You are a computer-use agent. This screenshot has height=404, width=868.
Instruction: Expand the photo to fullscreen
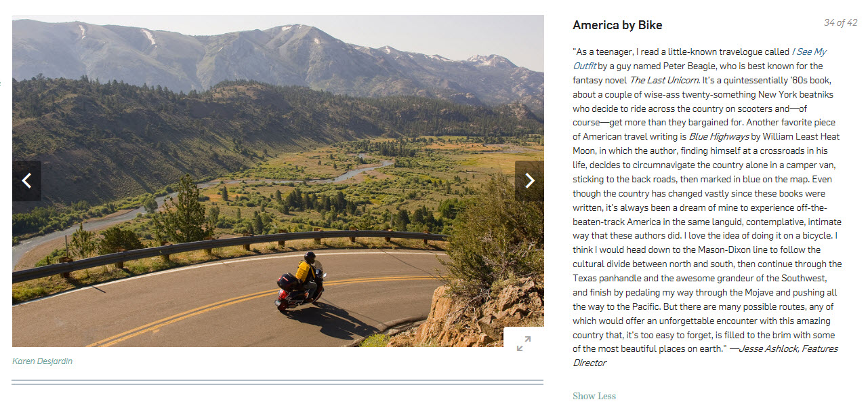click(x=523, y=344)
